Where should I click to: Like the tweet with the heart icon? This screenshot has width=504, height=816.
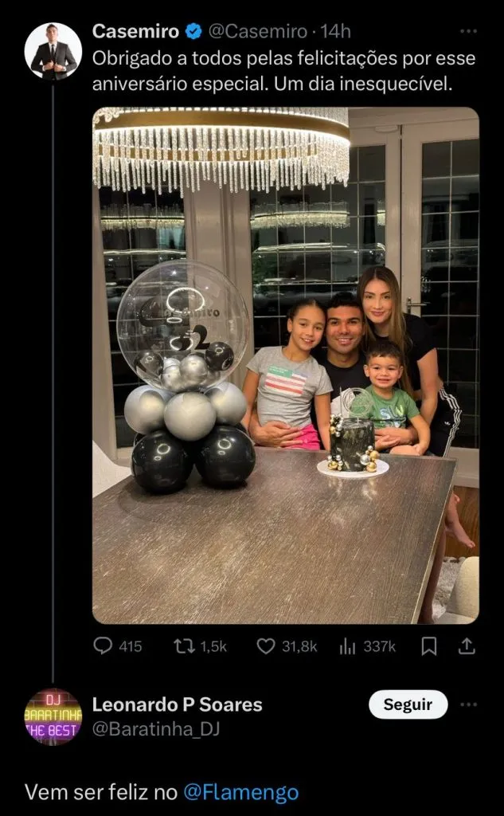[x=266, y=646]
